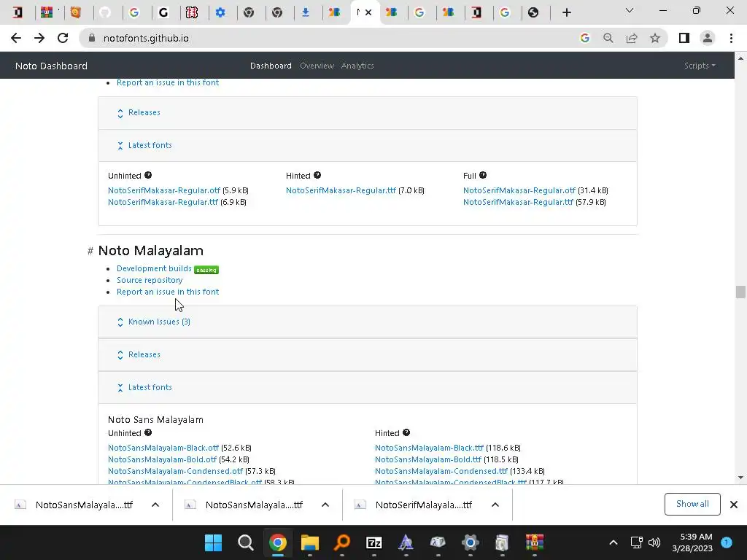747x560 pixels.
Task: Open options for NotoSerifMalayala download
Action: tap(495, 505)
